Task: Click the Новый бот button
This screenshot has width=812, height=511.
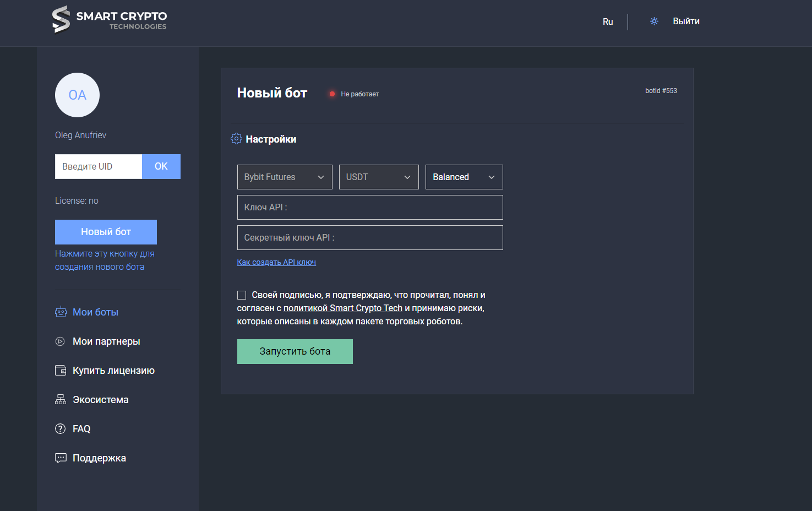Action: (106, 232)
